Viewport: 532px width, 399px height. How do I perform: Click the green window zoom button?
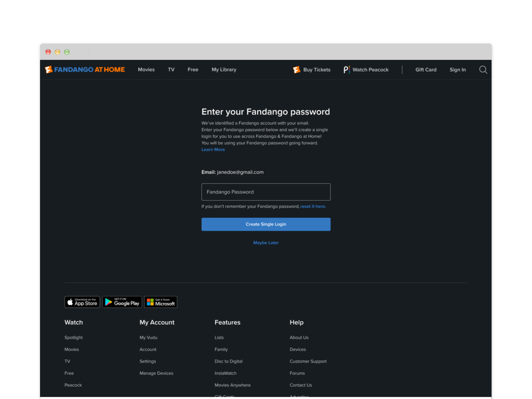pos(67,52)
